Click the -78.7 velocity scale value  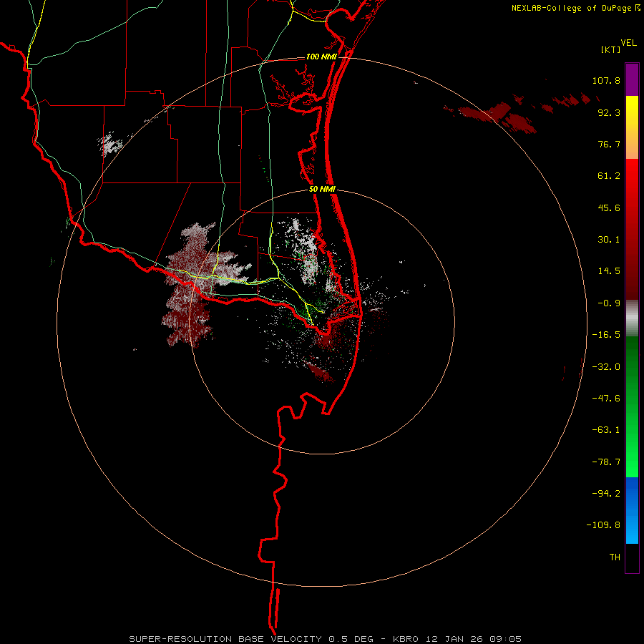606,462
